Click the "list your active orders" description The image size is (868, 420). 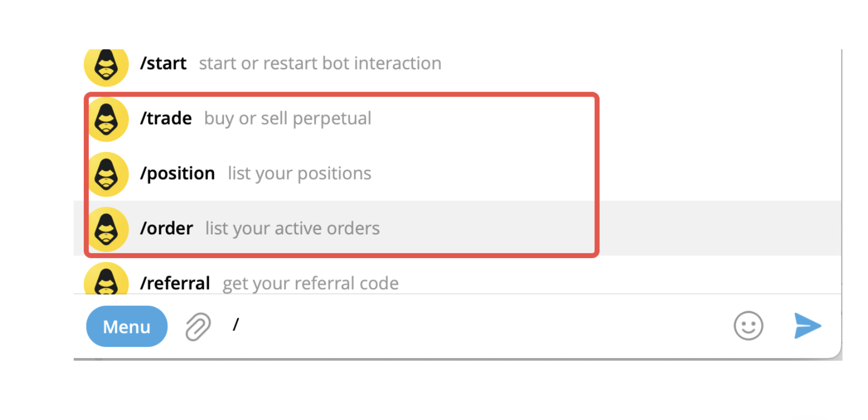point(292,228)
